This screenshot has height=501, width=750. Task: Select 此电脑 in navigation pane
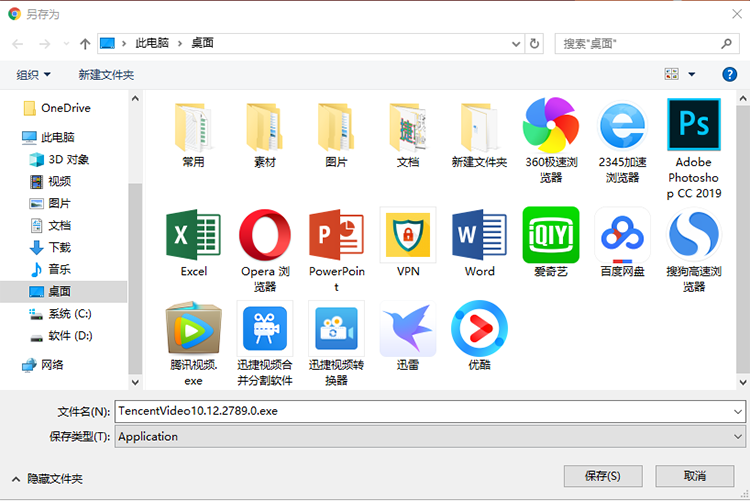pos(48,137)
